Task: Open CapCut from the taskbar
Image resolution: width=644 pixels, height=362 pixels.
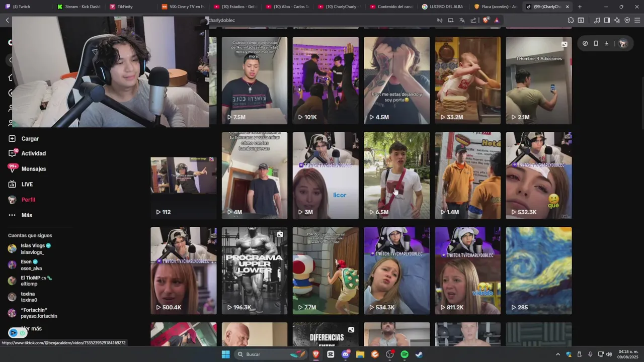Action: 331,354
